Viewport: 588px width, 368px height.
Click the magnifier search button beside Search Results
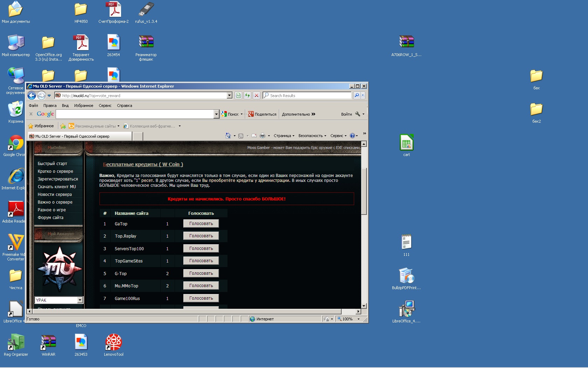click(357, 95)
